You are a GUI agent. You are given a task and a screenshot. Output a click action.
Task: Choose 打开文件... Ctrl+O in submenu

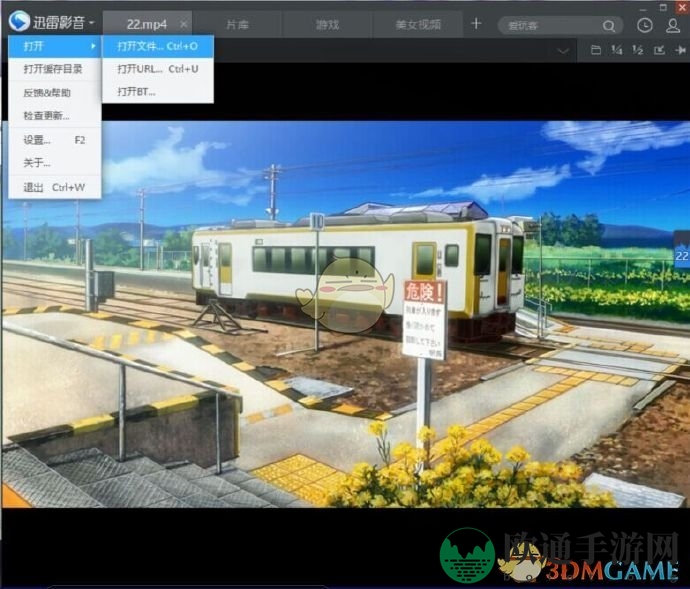coord(158,46)
